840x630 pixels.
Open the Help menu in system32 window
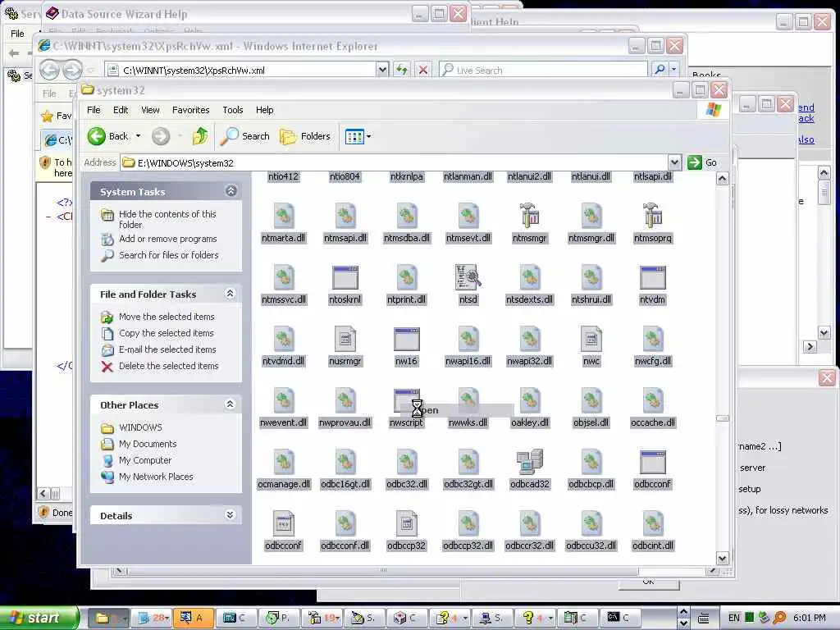point(264,110)
